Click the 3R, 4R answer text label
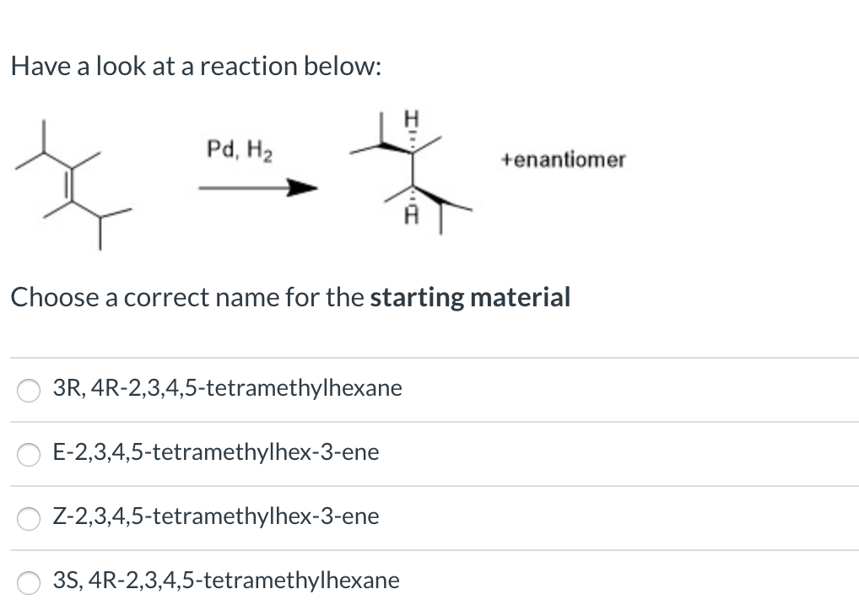 (x=227, y=388)
